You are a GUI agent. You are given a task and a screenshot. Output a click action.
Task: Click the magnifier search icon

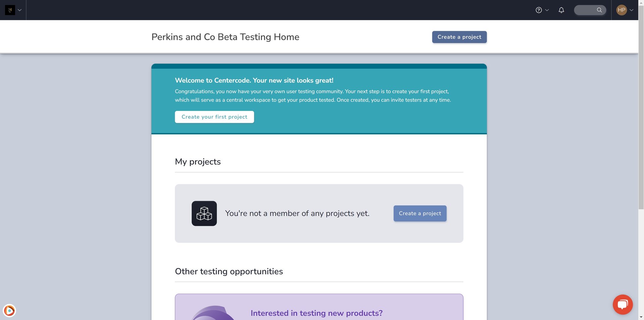(x=599, y=10)
